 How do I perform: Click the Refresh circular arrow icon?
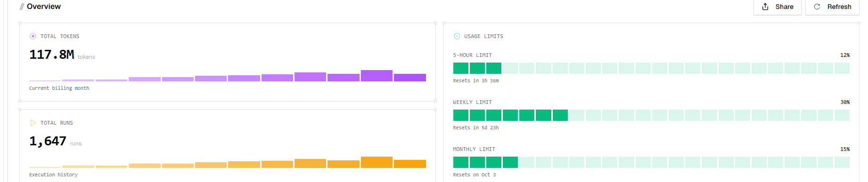tap(817, 7)
